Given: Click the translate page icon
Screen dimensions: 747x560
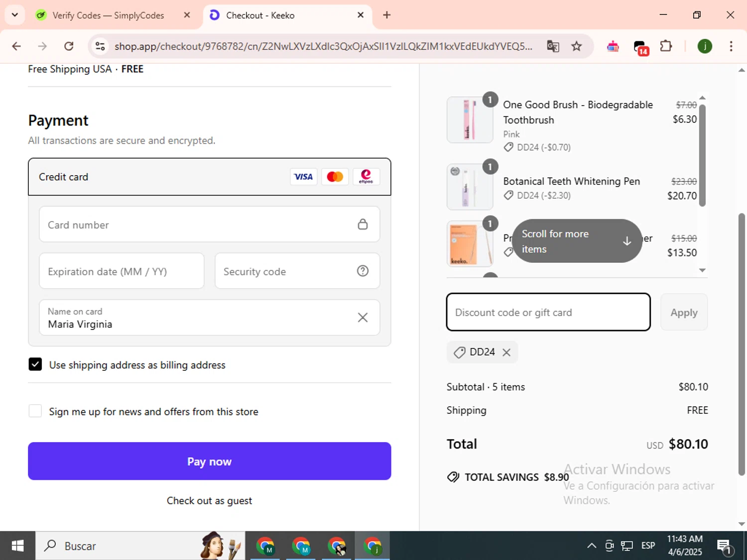Looking at the screenshot, I should pyautogui.click(x=553, y=46).
